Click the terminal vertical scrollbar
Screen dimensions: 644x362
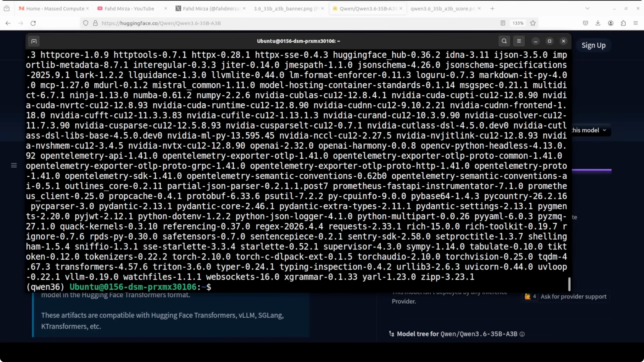569,284
